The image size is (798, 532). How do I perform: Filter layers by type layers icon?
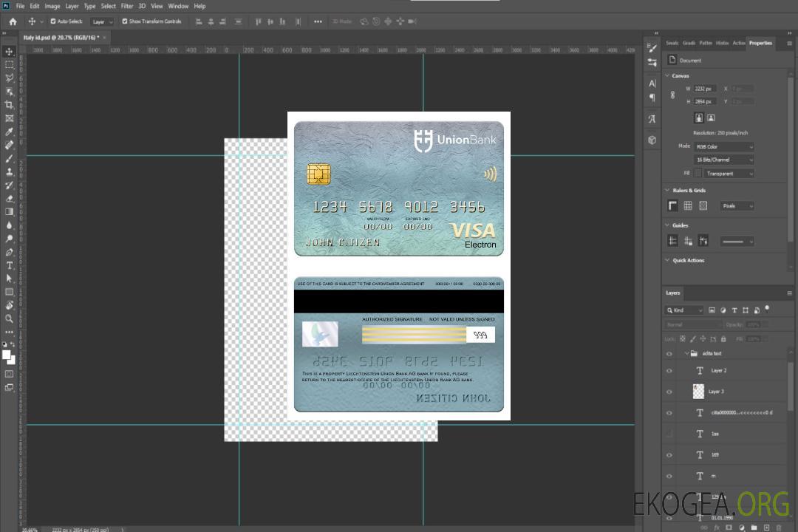[734, 310]
